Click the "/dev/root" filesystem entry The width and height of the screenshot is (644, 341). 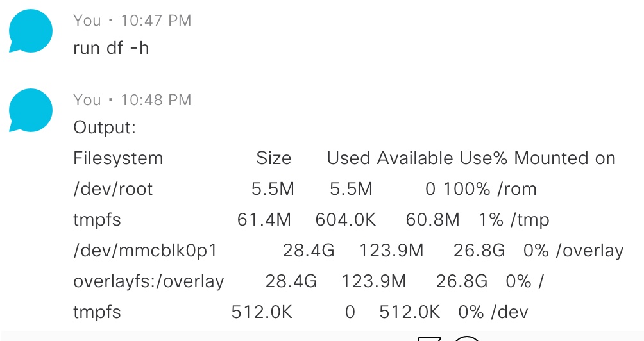click(x=113, y=189)
